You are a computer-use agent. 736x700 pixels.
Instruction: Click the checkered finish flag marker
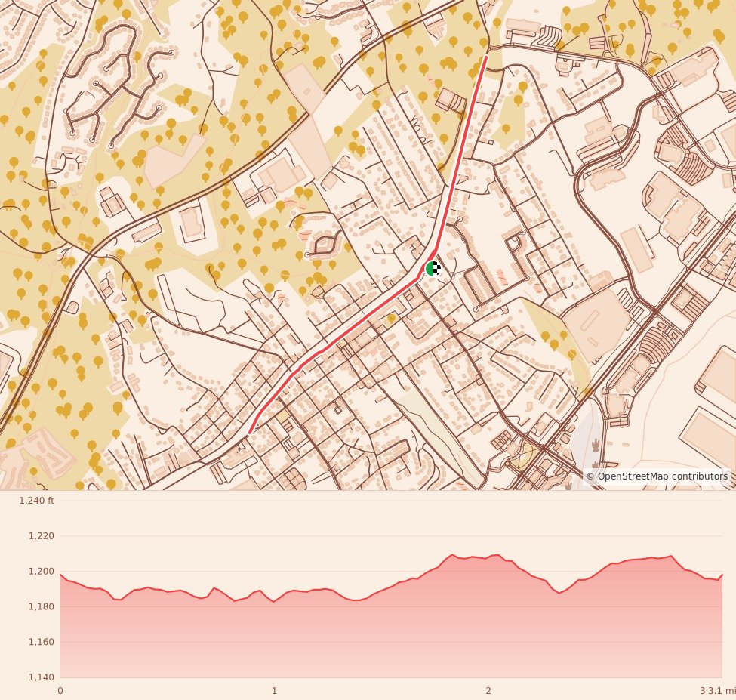click(x=436, y=268)
